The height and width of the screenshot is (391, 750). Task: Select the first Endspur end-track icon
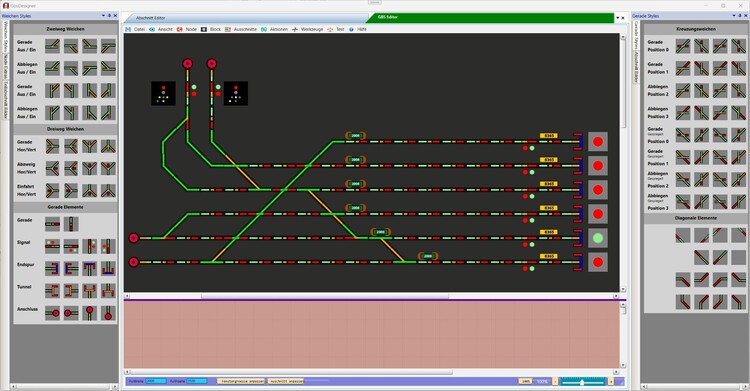[53, 268]
